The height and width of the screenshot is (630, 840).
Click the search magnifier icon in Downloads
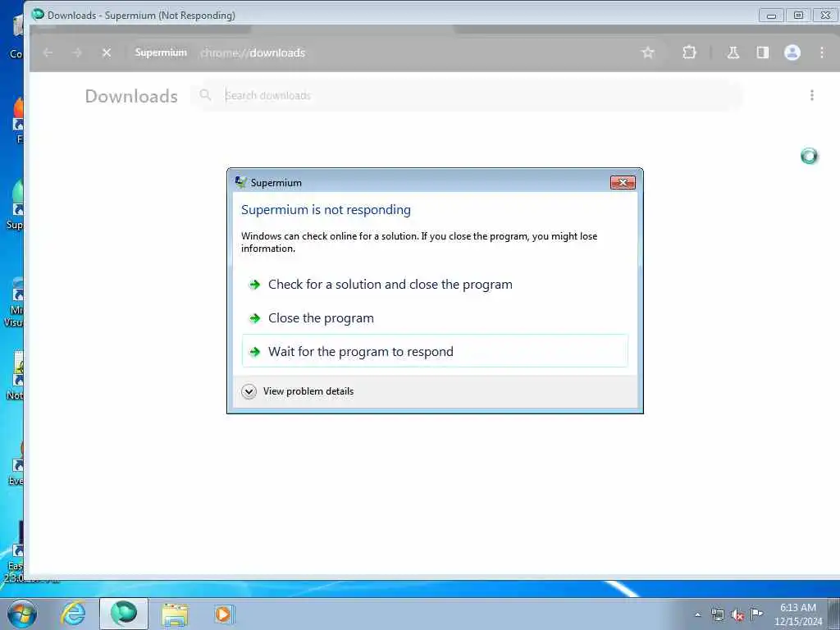(204, 95)
